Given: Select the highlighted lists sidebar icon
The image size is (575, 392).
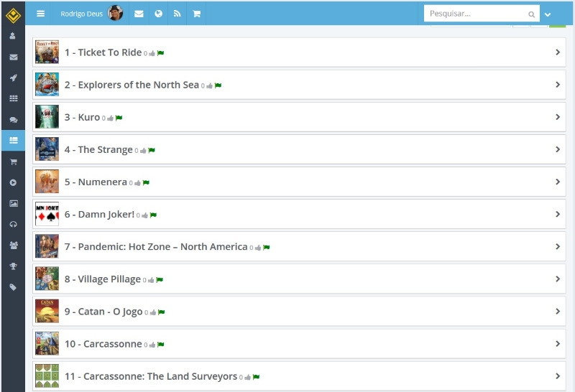Looking at the screenshot, I should tap(13, 140).
